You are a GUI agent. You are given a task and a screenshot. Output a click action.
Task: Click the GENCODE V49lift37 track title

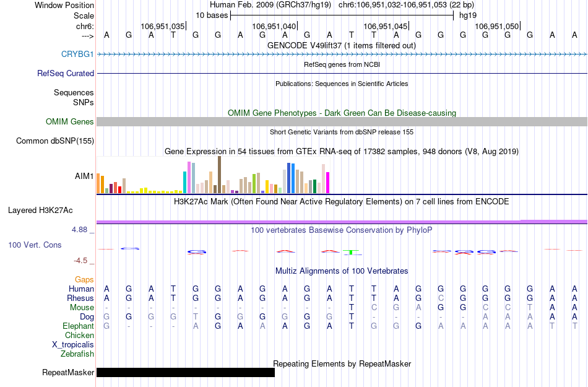341,45
